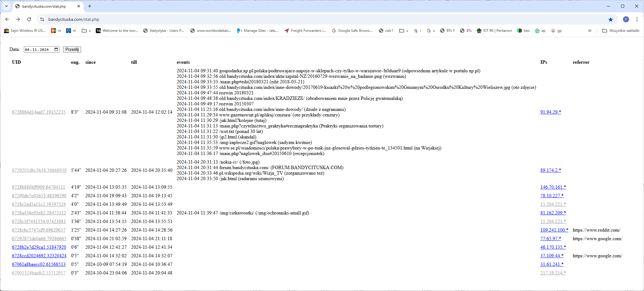Open the BTs Y bookmark
The width and height of the screenshot is (644, 291).
(447, 31)
